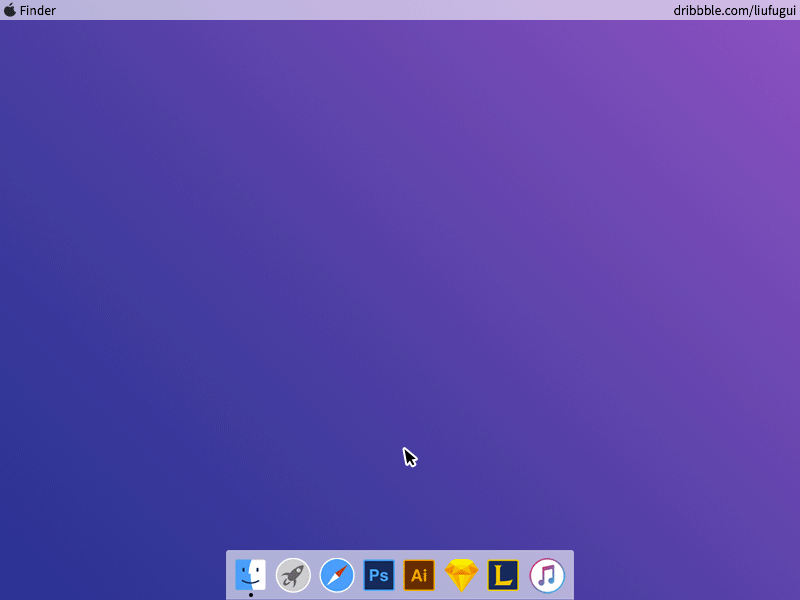This screenshot has height=600, width=800.
Task: Click the running indicator dot under Finder
Action: pos(250,594)
